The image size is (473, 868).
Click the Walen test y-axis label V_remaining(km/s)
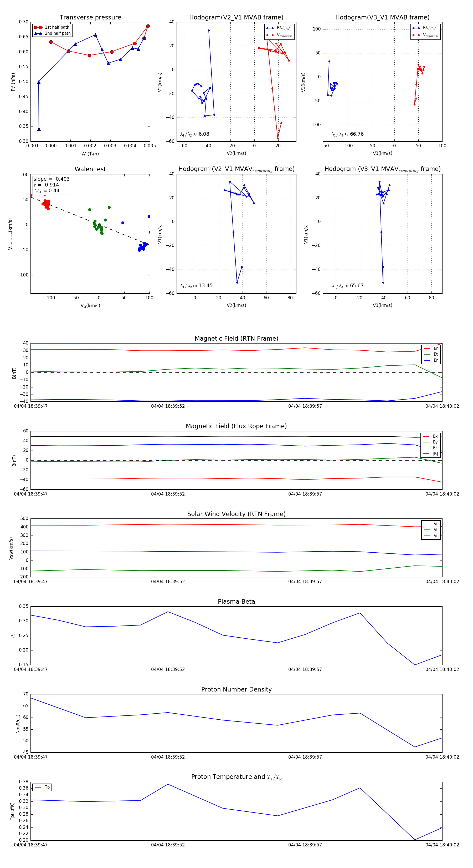[x=11, y=234]
